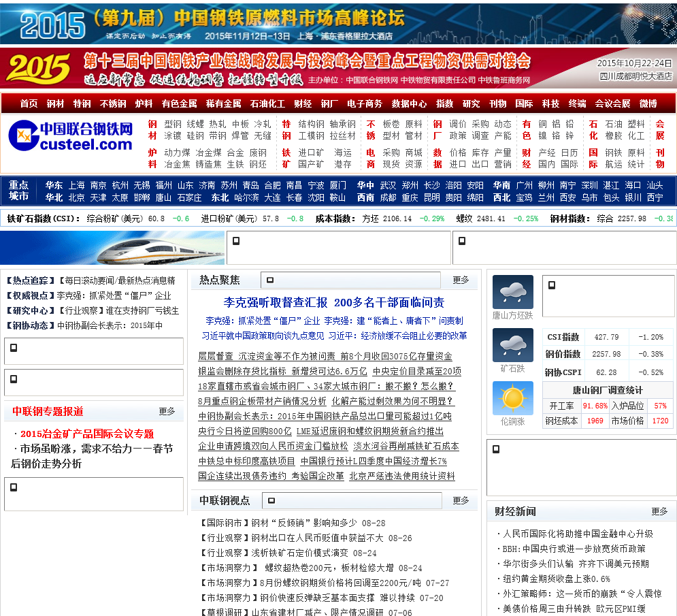
Task: Open 层层督查 沉淀资金等不作为被问责 link
Action: (325, 356)
